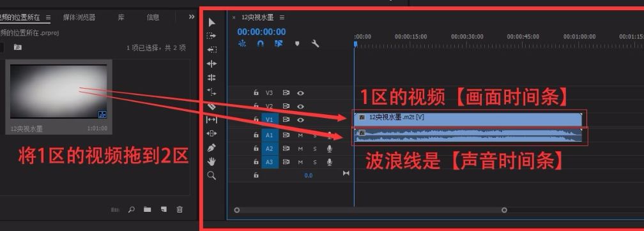644x231 pixels.
Task: Target the V1 track header
Action: [x=270, y=120]
